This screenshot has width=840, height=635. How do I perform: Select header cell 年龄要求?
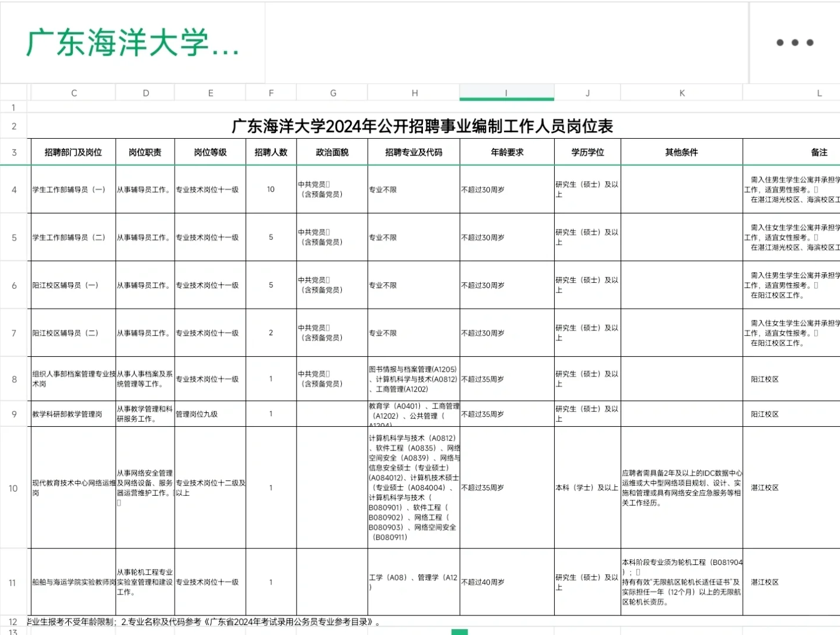[x=506, y=152]
